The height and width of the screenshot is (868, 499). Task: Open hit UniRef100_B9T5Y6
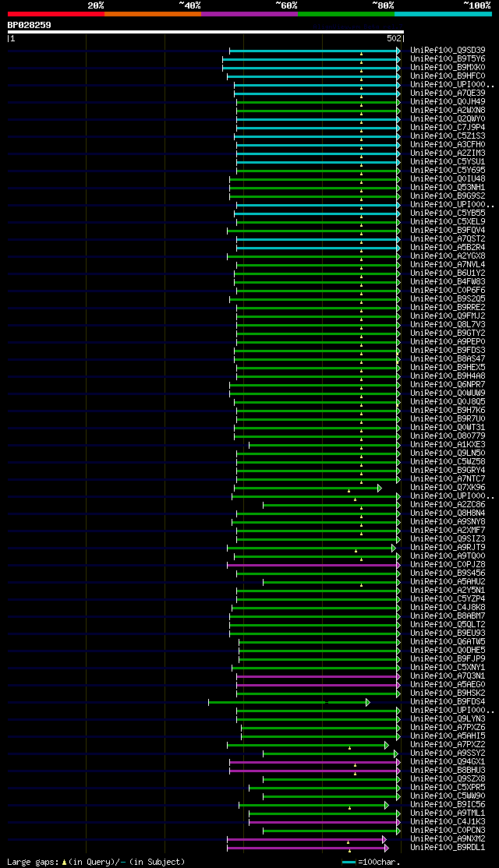click(448, 58)
